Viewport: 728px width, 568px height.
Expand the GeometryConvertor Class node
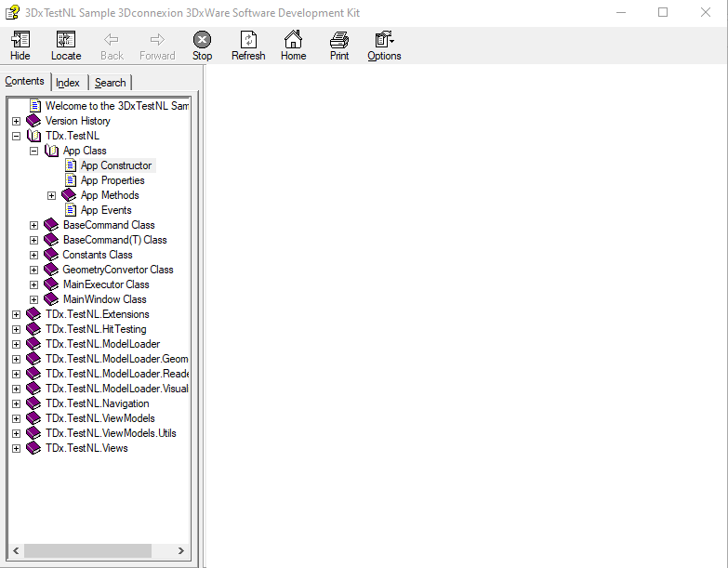pyautogui.click(x=33, y=270)
